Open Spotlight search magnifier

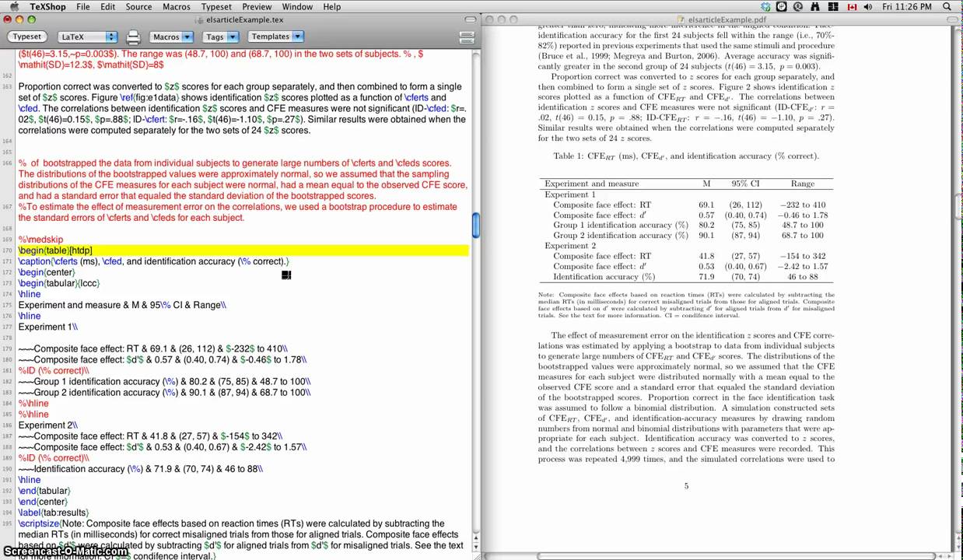tap(946, 6)
